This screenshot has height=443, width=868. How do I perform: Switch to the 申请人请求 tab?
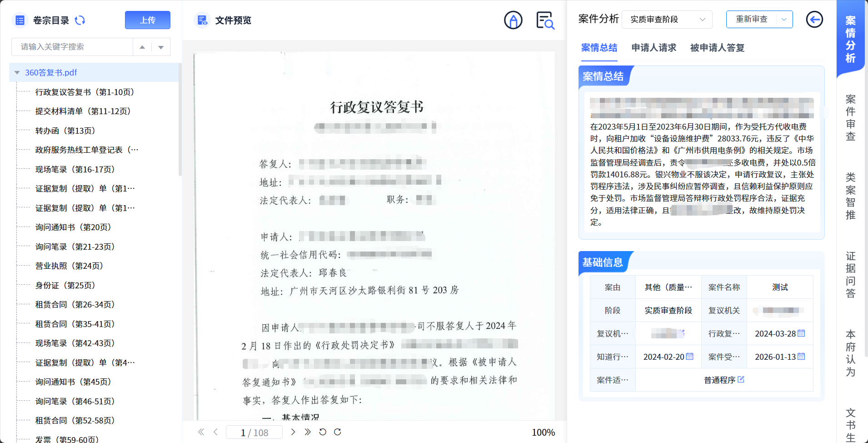653,48
